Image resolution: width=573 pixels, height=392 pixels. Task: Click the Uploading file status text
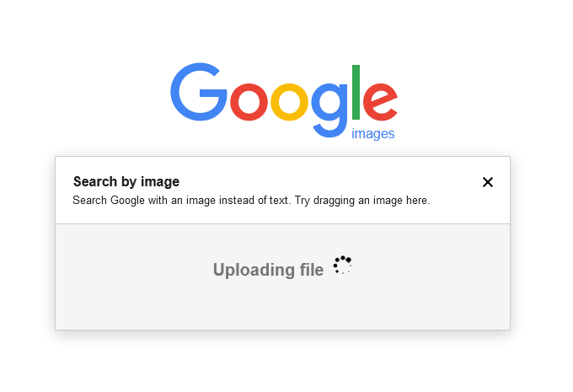(x=268, y=270)
